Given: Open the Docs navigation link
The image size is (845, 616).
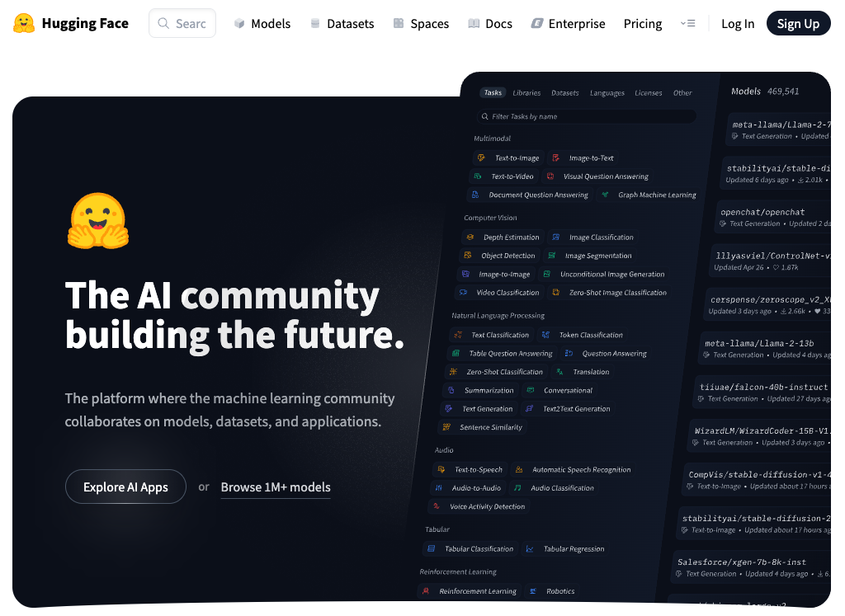Looking at the screenshot, I should pyautogui.click(x=490, y=24).
